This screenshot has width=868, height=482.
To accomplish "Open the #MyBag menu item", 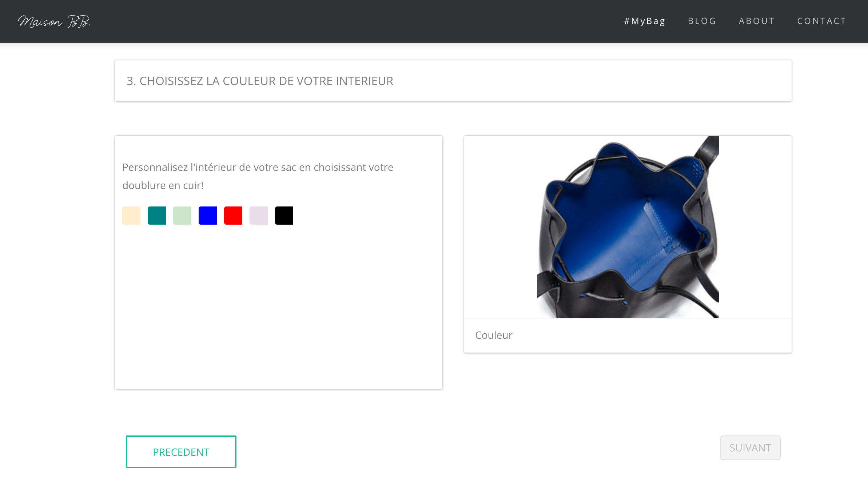I will point(645,21).
